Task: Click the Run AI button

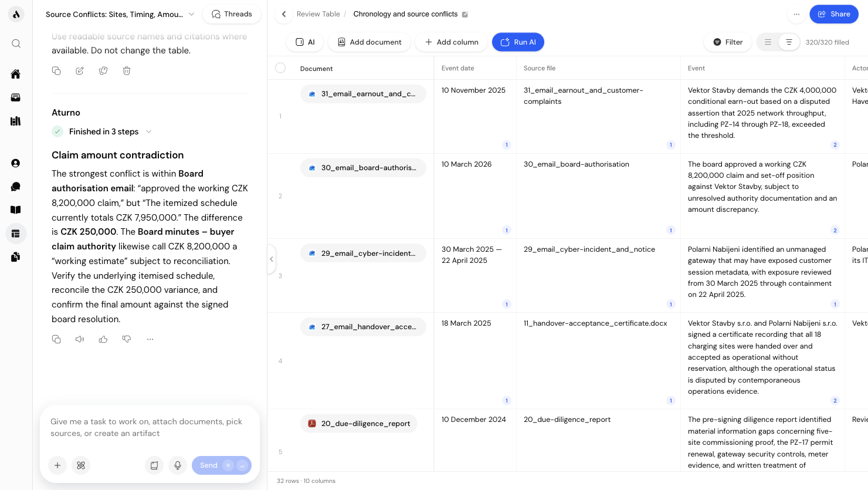Action: tap(518, 42)
